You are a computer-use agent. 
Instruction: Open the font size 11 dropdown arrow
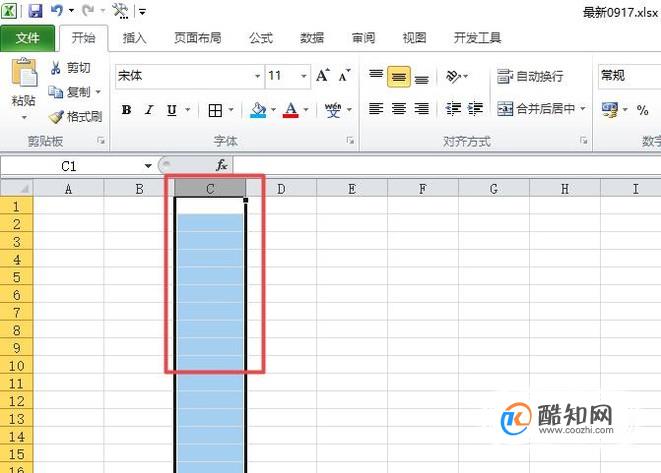(304, 76)
